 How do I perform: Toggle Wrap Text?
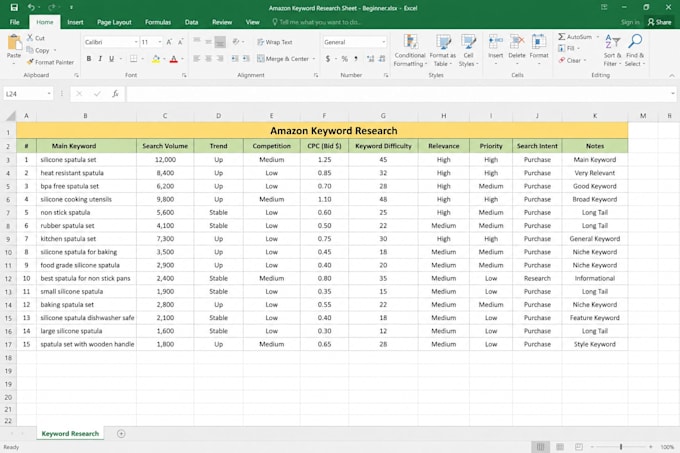tap(275, 42)
